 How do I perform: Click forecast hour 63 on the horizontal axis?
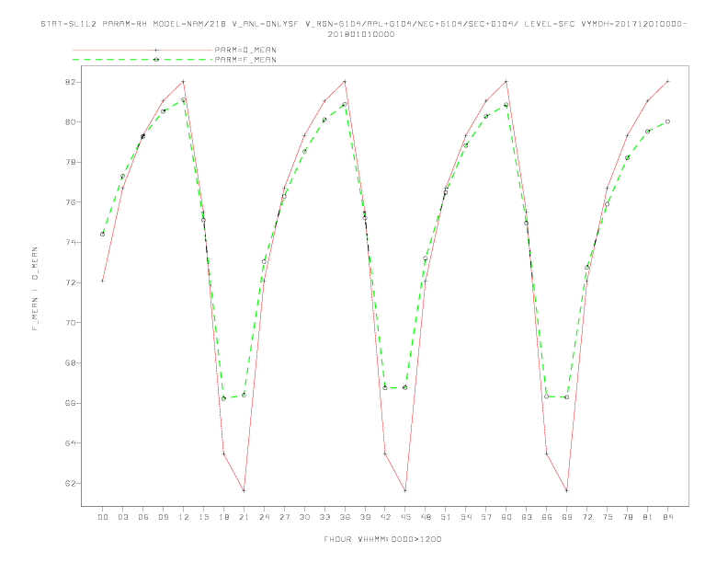click(x=527, y=517)
